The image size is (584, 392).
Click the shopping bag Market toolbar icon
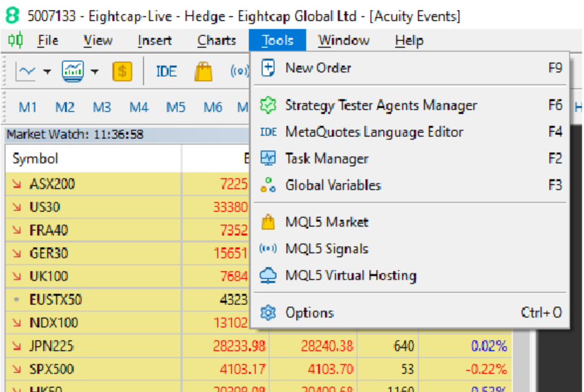click(x=204, y=71)
